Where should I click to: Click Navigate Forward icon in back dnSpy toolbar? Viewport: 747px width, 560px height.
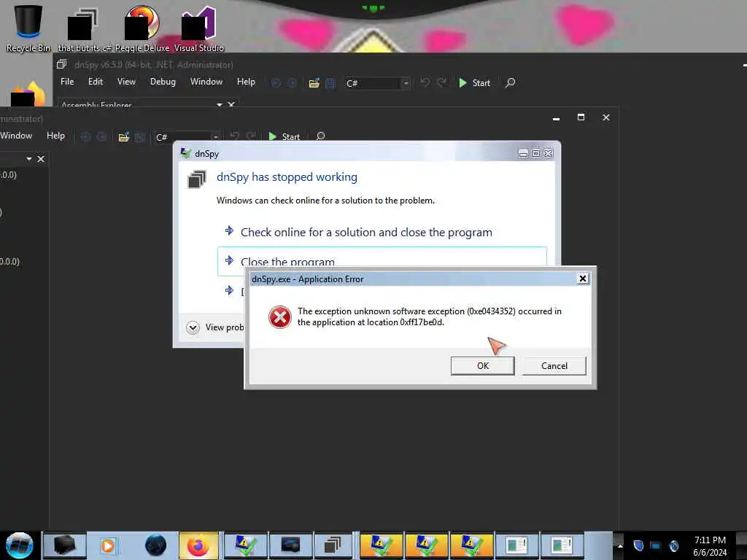coord(292,83)
